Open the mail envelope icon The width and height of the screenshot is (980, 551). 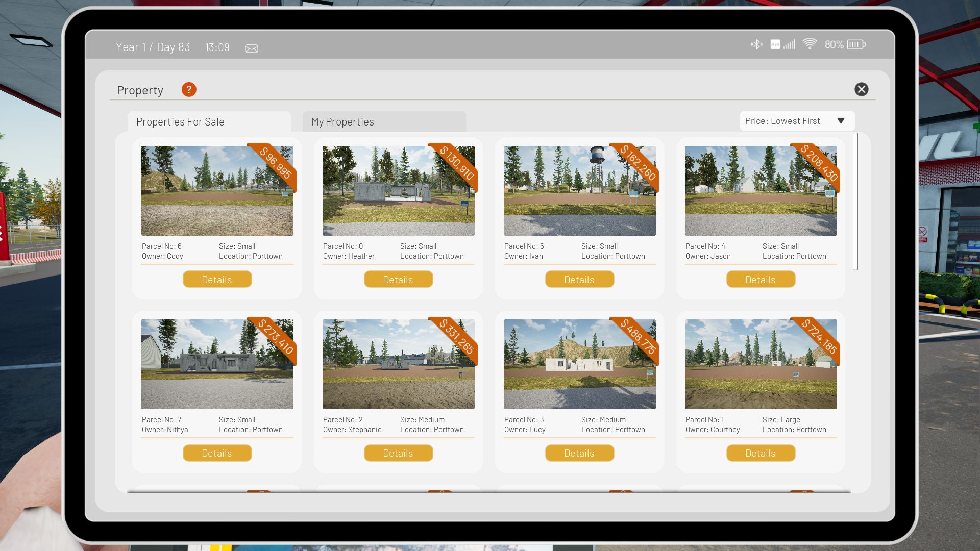pos(252,48)
